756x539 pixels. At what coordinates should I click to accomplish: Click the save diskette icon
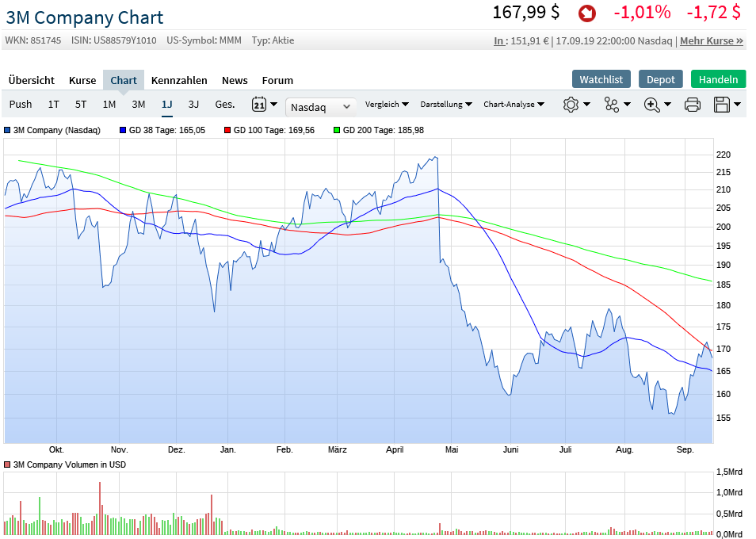tap(722, 105)
